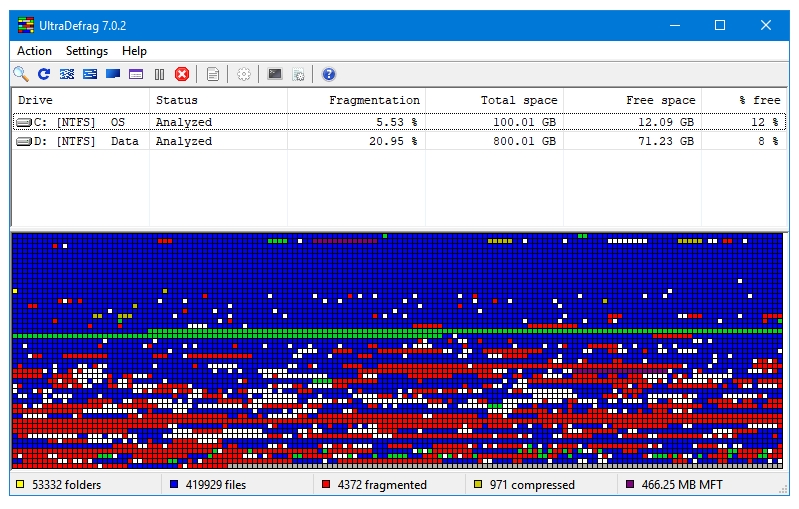Click the Free space column header
799x509 pixels.
(x=632, y=100)
